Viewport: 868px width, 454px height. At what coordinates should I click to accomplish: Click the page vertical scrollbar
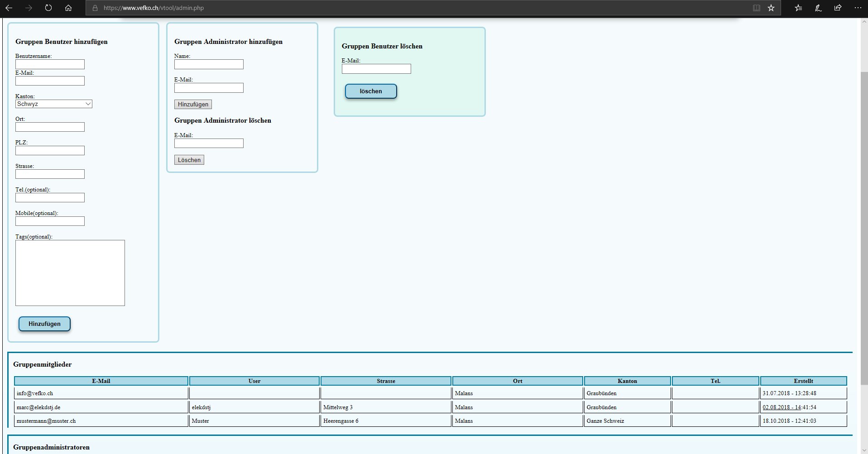(x=864, y=226)
